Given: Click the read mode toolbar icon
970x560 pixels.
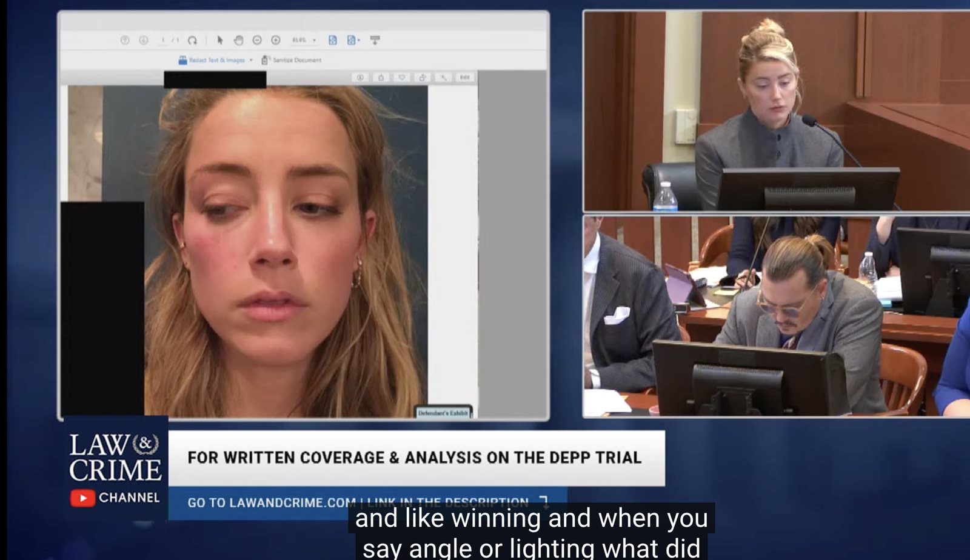Looking at the screenshot, I should click(x=375, y=40).
